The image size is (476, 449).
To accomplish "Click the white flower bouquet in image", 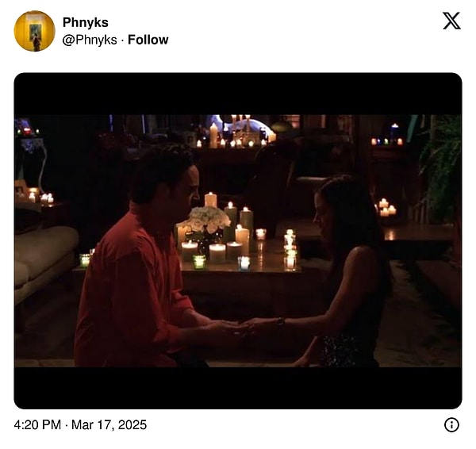I will click(x=209, y=218).
